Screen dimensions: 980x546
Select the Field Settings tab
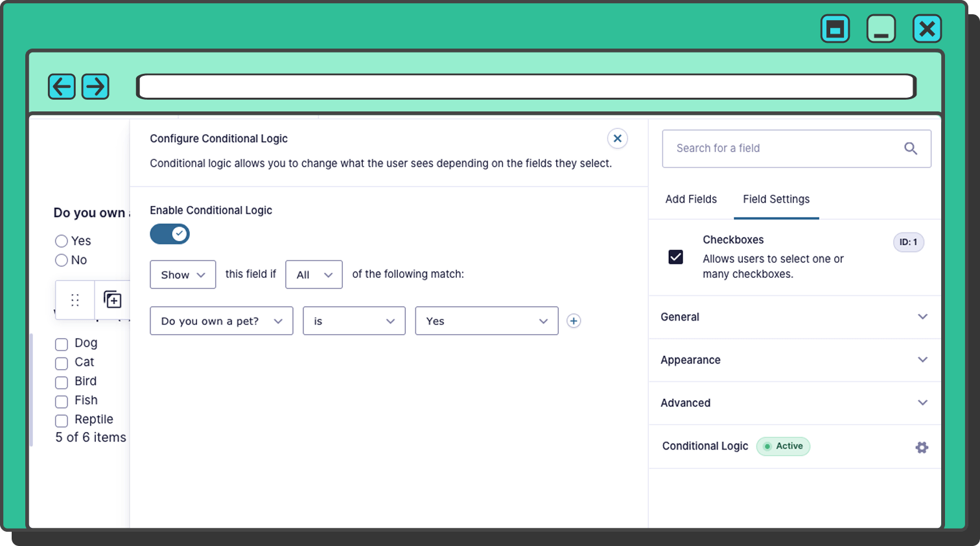pos(776,199)
